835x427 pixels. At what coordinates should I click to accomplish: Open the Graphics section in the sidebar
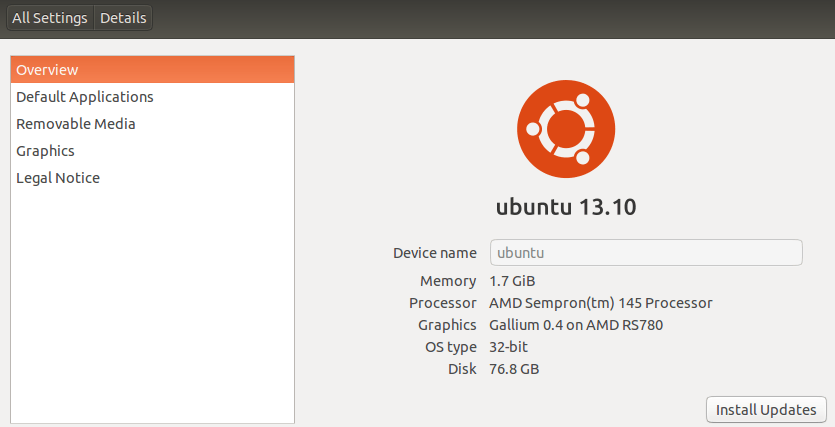pyautogui.click(x=46, y=151)
